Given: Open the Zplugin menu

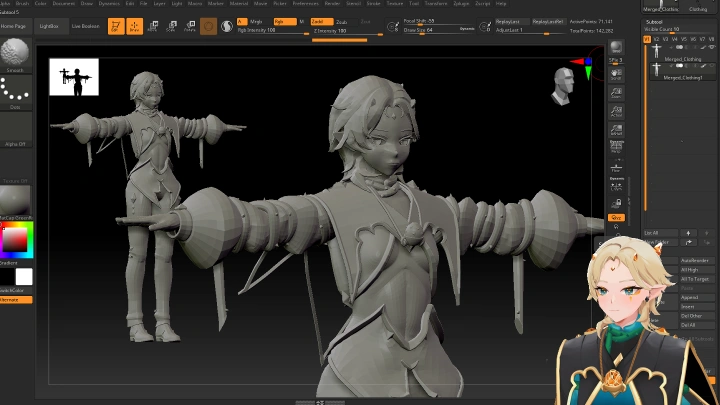Looking at the screenshot, I should point(461,3).
